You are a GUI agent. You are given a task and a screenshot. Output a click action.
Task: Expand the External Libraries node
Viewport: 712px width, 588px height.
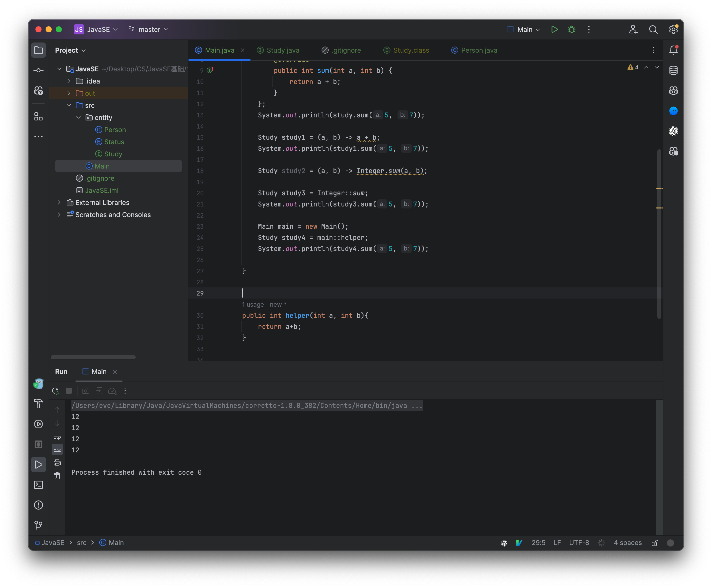click(x=60, y=203)
